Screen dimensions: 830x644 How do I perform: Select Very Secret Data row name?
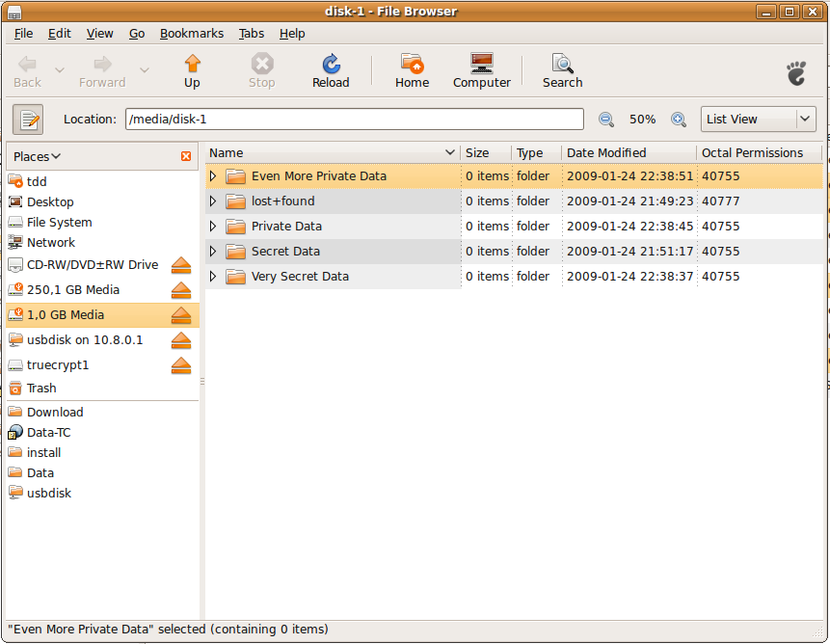300,277
